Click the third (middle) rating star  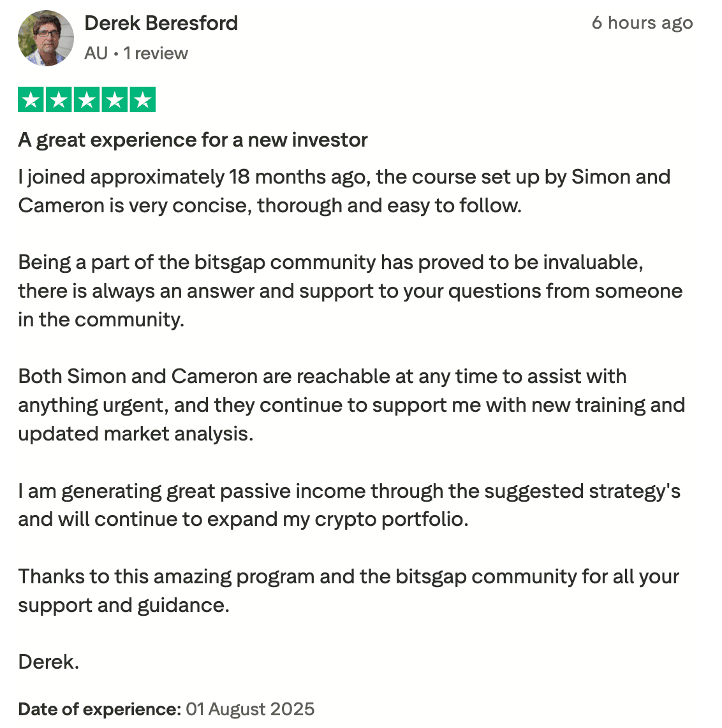tap(87, 100)
